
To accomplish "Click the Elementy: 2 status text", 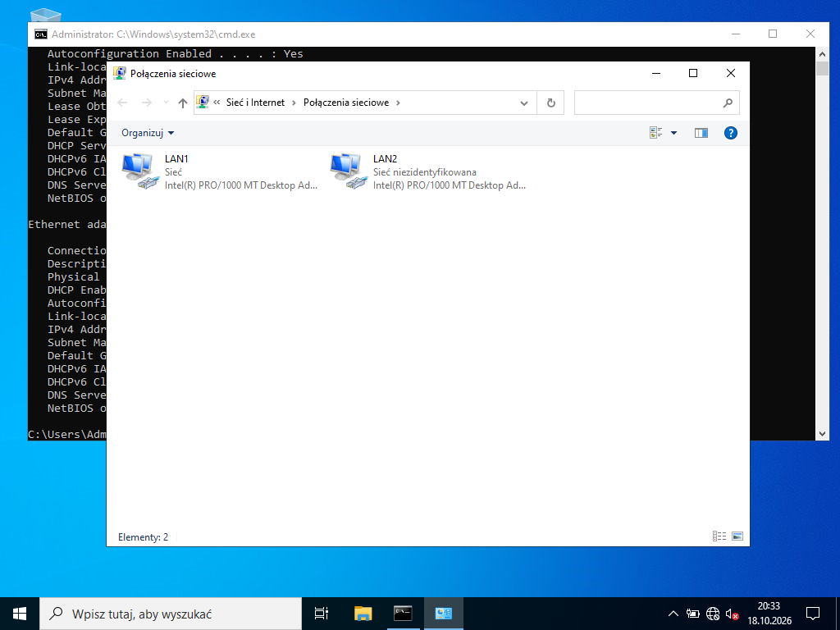I will click(x=143, y=536).
